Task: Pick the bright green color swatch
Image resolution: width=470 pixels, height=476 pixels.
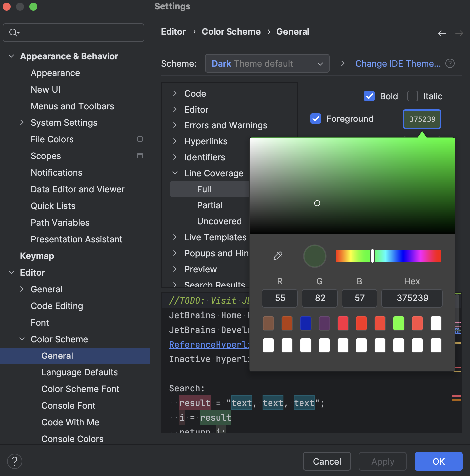Action: tap(398, 323)
